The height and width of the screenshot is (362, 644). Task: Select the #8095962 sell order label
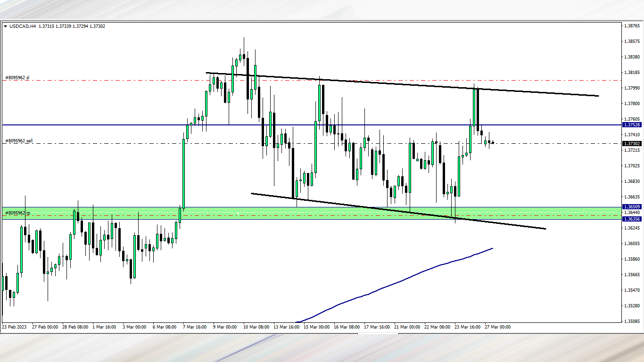coord(19,140)
